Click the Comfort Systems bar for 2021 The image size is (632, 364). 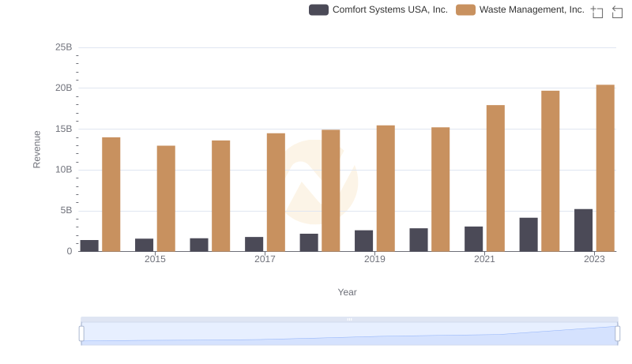(473, 238)
